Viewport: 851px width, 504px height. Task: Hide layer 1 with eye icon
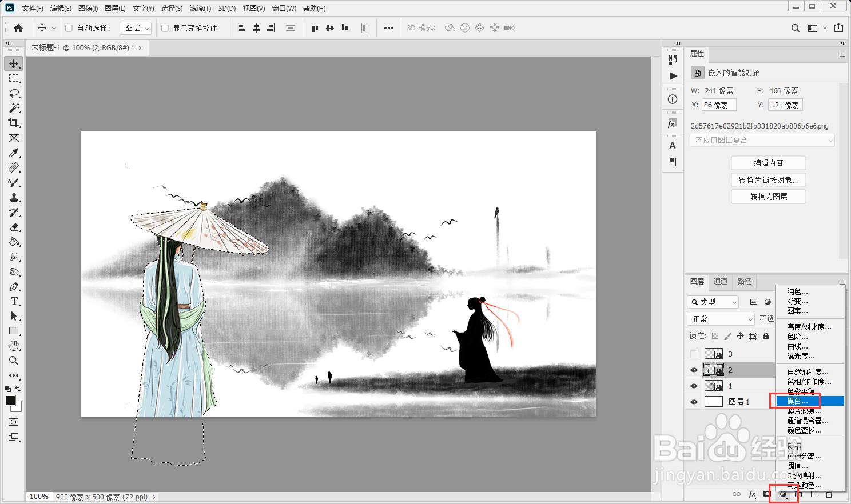(x=694, y=386)
